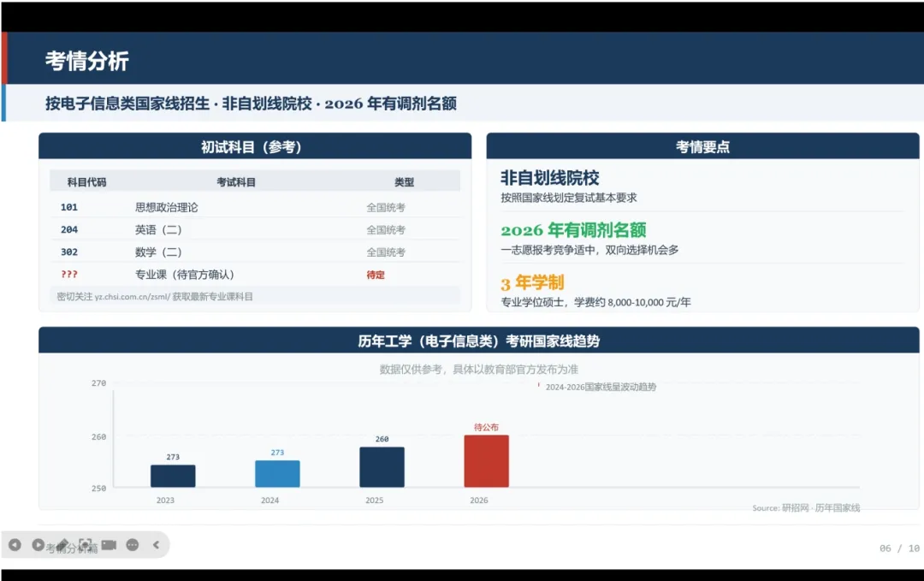Click the 2023 dark blue bar

coord(173,476)
